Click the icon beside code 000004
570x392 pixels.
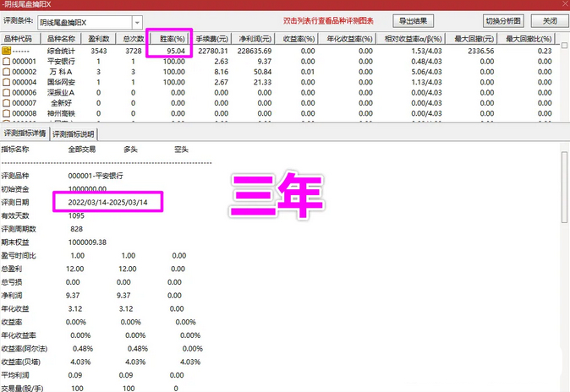tap(6, 82)
